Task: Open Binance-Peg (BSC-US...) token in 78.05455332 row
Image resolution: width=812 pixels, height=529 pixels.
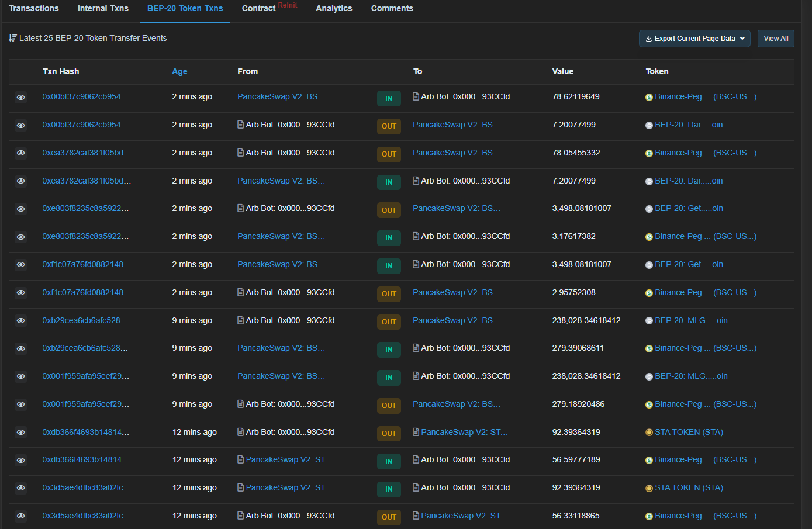Action: (706, 153)
